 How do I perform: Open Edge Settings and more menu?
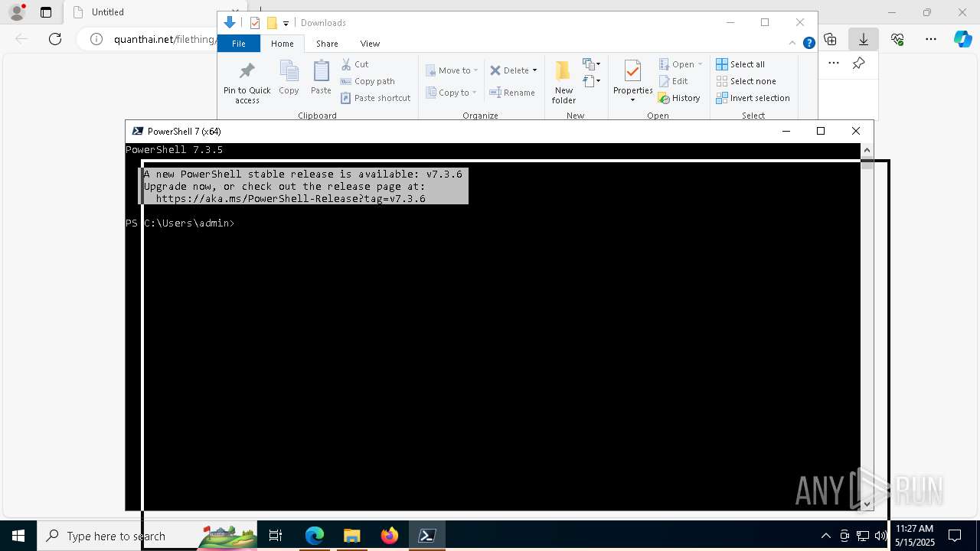point(930,39)
